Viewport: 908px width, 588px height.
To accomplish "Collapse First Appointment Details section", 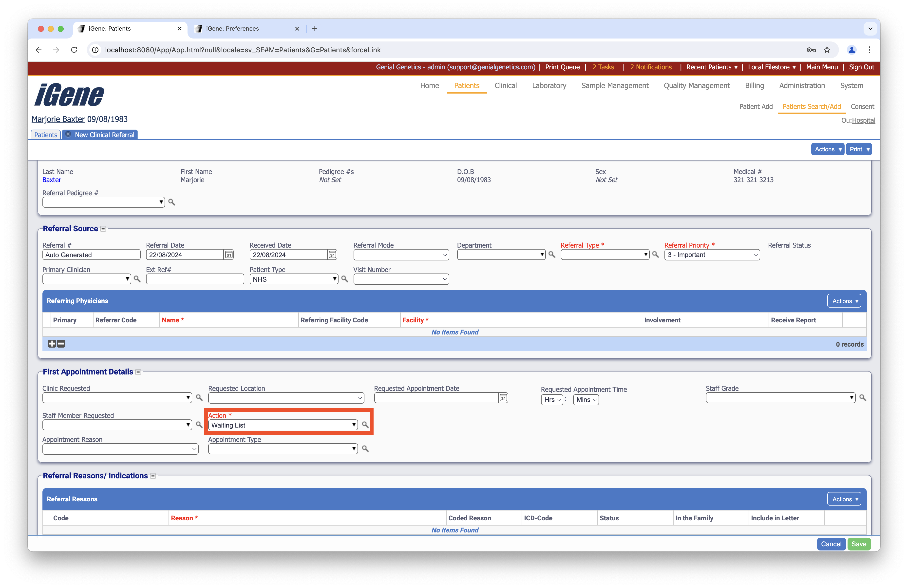I will pos(138,372).
